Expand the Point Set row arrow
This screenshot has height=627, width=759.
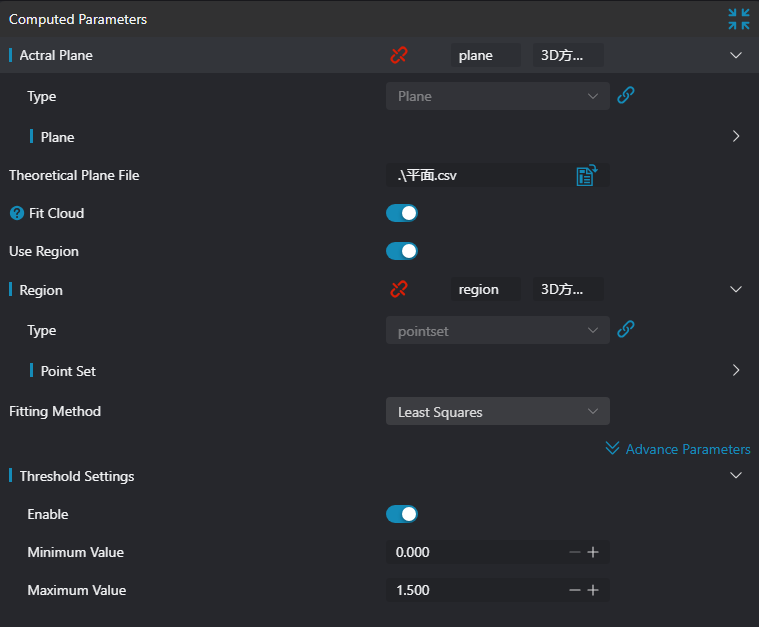click(736, 370)
